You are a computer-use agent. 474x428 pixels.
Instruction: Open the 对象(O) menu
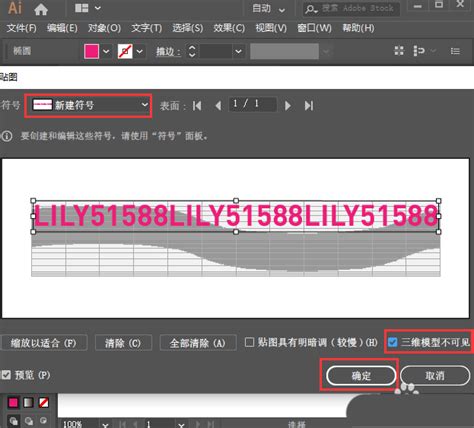click(104, 28)
